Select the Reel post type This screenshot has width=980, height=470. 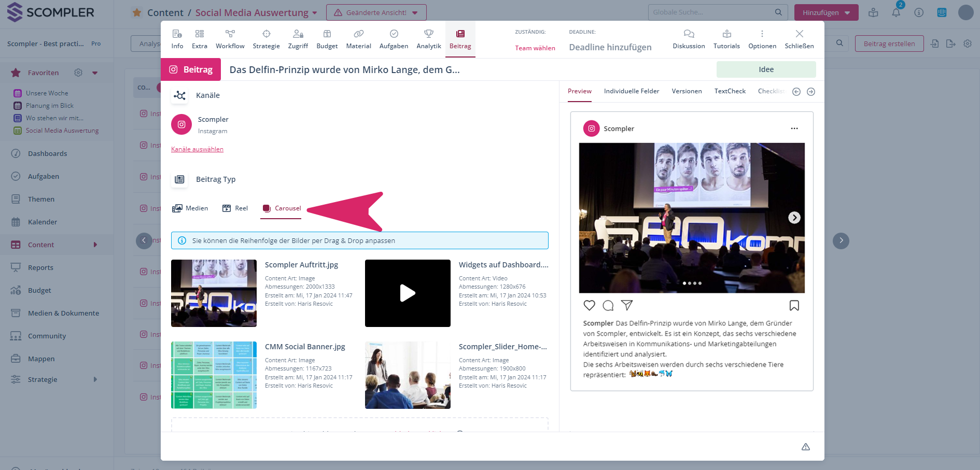coord(235,208)
